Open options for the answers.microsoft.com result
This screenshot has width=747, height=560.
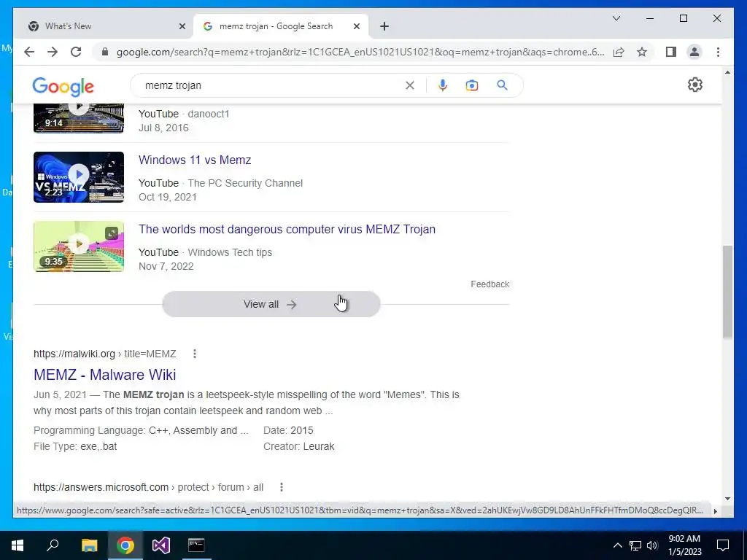tap(282, 487)
